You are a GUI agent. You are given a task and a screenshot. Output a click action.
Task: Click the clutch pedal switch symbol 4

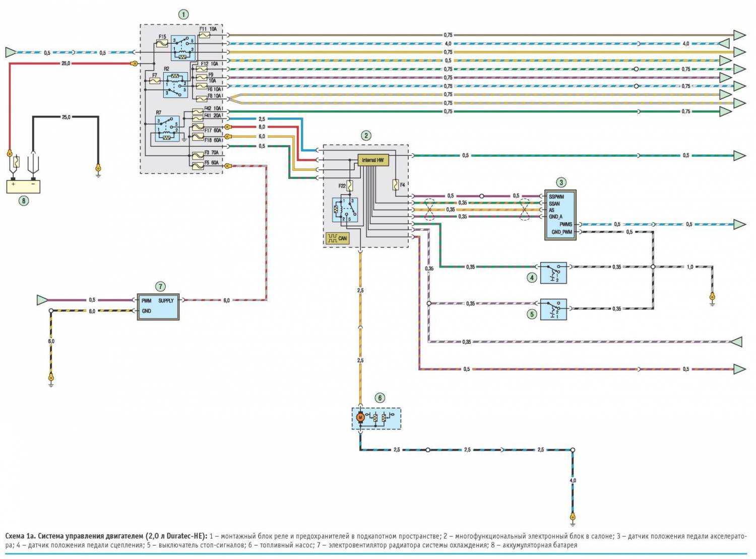click(553, 273)
